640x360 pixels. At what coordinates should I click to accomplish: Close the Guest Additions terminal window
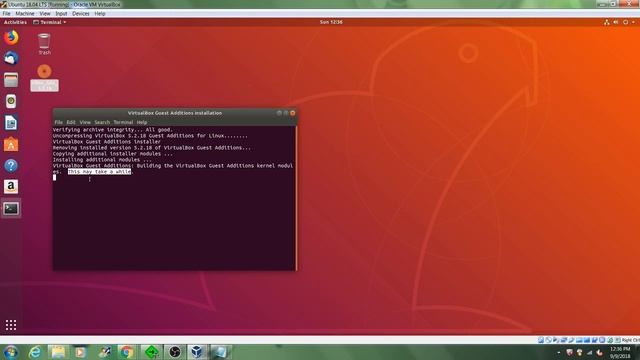point(293,113)
